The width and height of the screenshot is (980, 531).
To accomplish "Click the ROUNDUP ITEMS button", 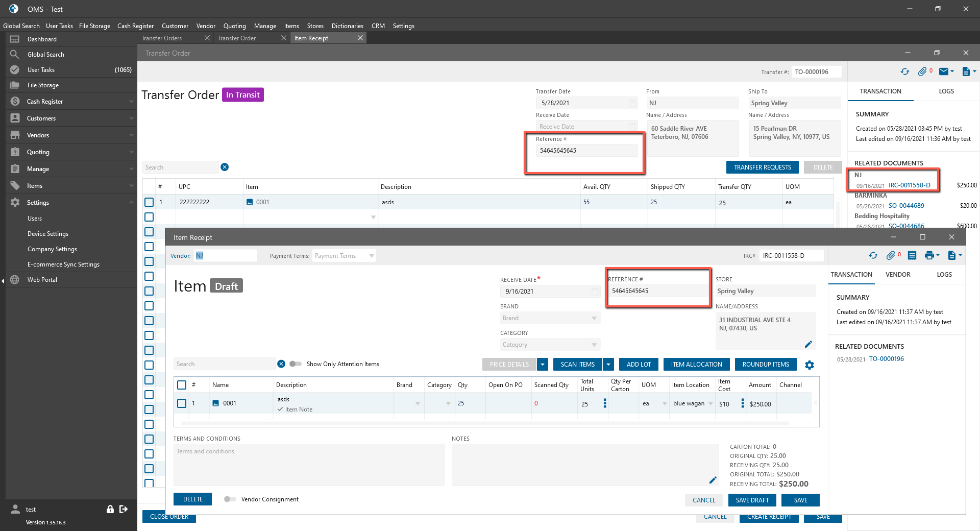I will [x=766, y=365].
